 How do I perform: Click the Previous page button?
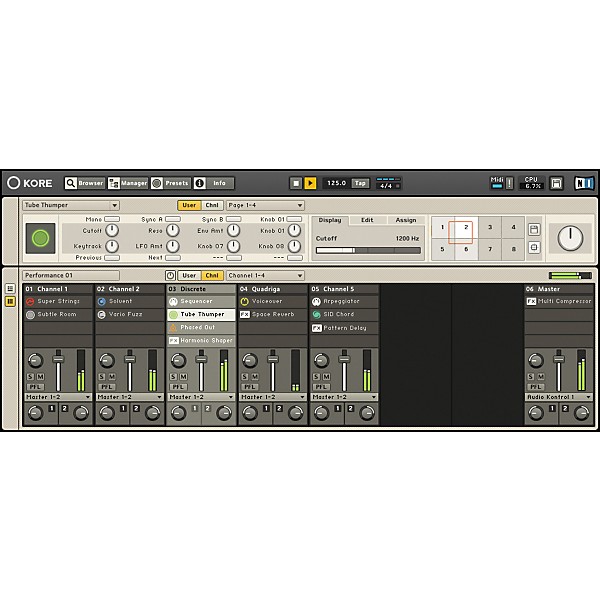(x=112, y=258)
